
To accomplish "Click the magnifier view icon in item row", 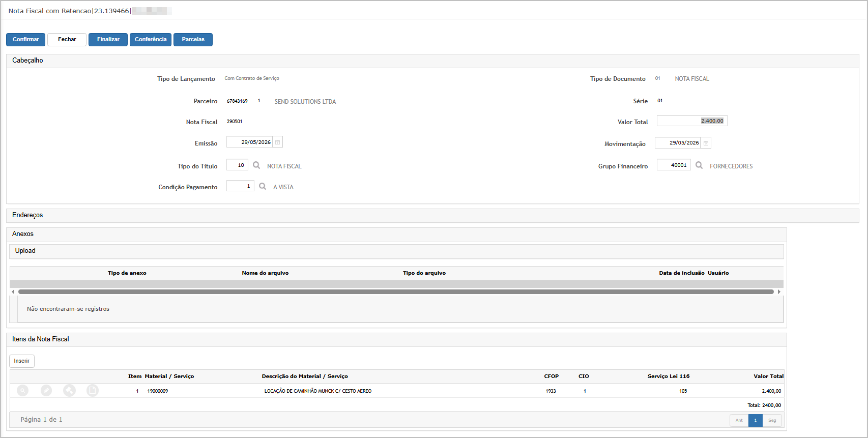I will pyautogui.click(x=23, y=391).
